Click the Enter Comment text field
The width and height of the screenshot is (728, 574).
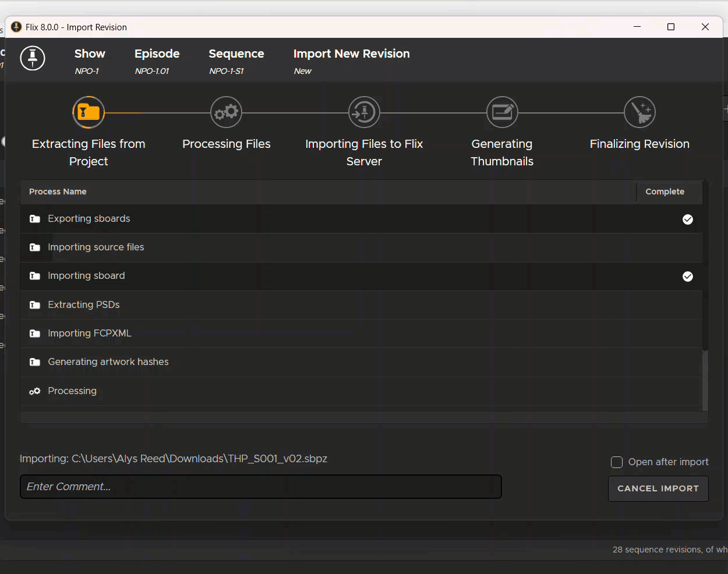260,487
